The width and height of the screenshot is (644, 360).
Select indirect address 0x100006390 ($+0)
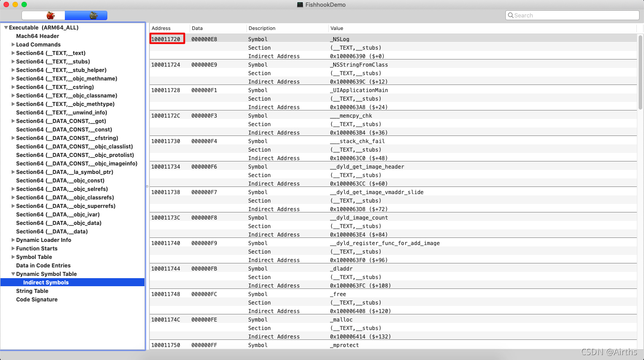357,56
